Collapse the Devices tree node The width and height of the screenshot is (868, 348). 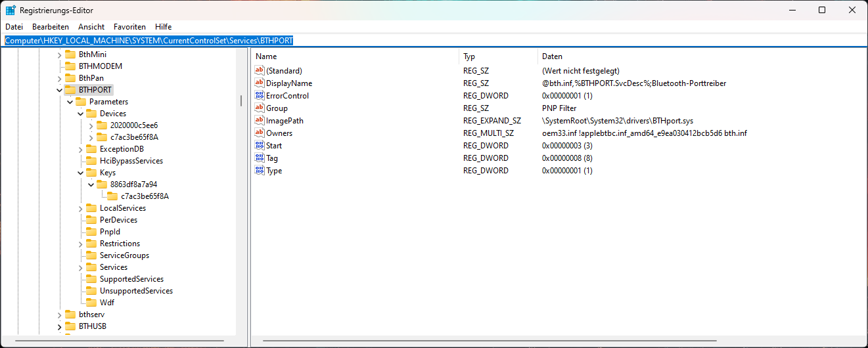pyautogui.click(x=80, y=114)
